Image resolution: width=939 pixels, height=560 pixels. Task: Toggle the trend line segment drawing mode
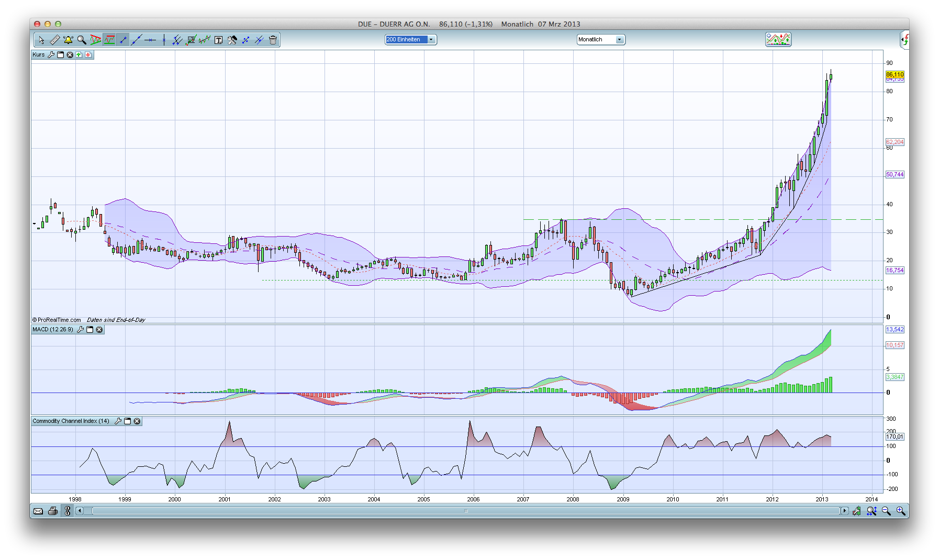click(x=123, y=40)
